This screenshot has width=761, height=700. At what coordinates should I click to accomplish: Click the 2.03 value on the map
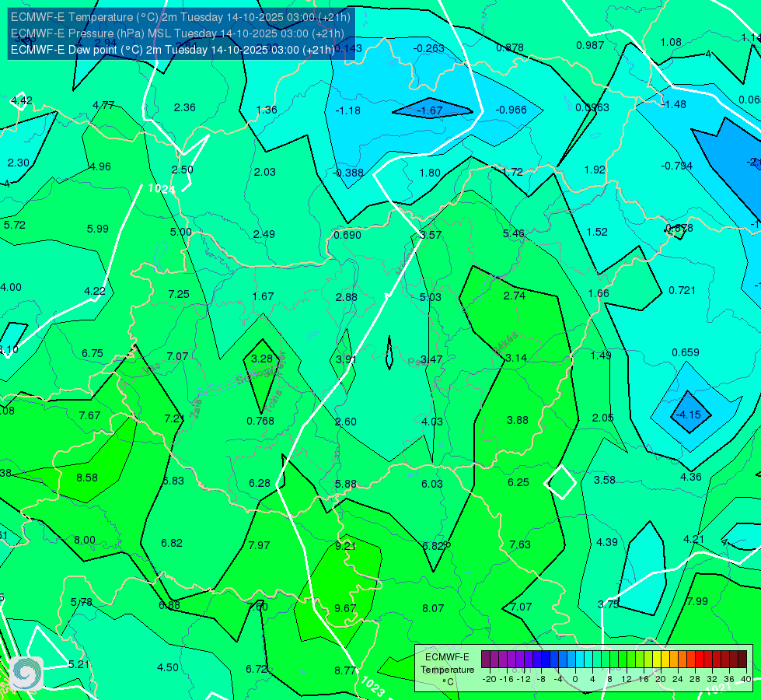click(x=264, y=172)
